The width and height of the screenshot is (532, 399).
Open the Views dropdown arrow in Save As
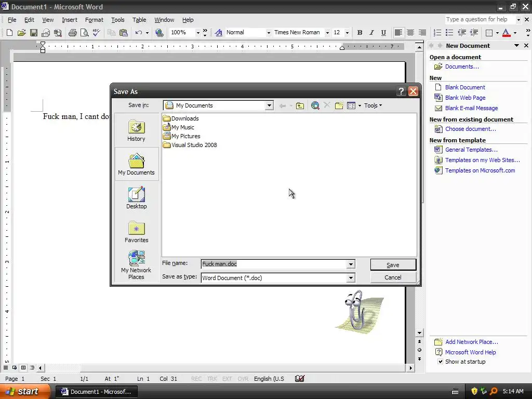pos(360,105)
